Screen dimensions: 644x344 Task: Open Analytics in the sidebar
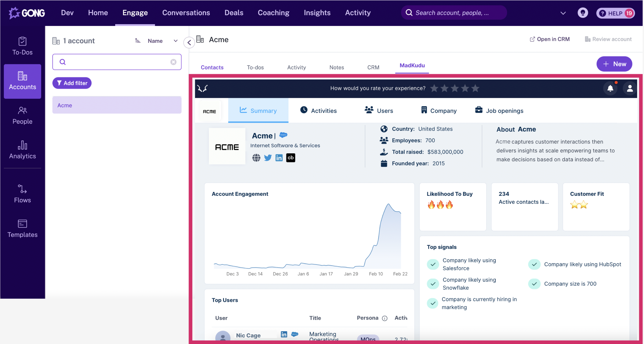pyautogui.click(x=22, y=150)
